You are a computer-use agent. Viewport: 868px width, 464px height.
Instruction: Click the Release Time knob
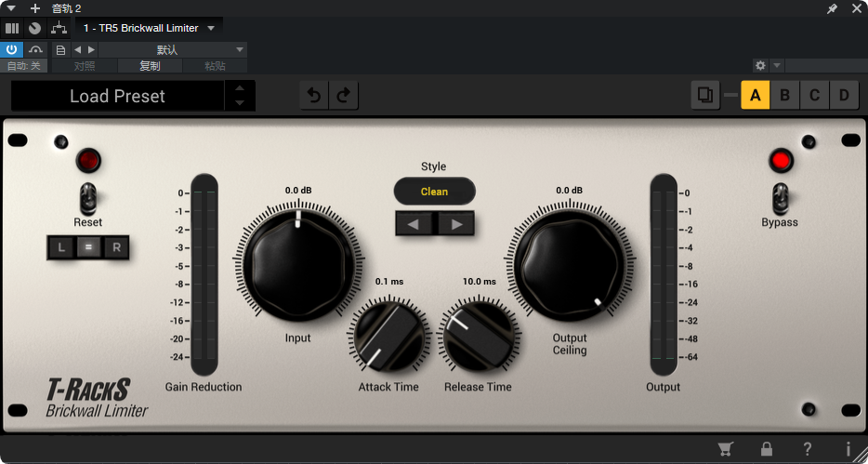(479, 336)
